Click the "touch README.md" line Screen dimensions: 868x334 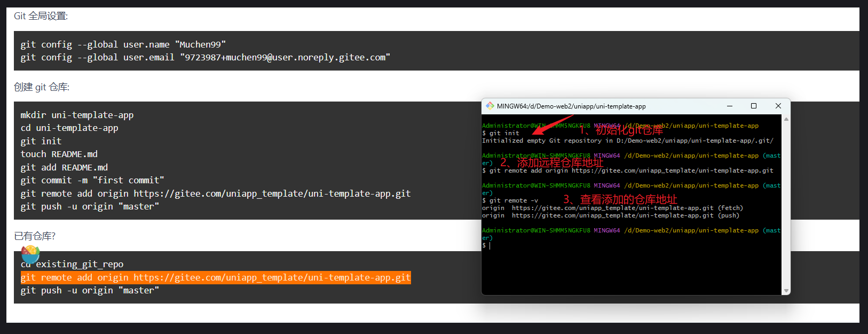click(x=59, y=154)
